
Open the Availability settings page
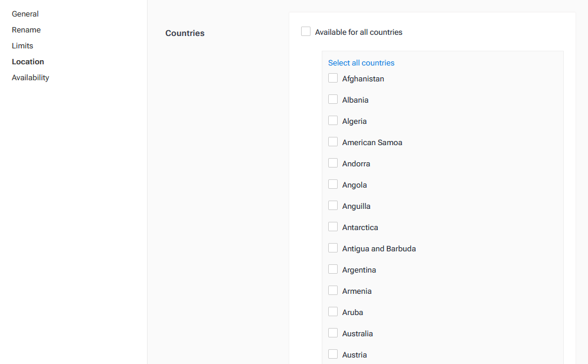click(30, 77)
